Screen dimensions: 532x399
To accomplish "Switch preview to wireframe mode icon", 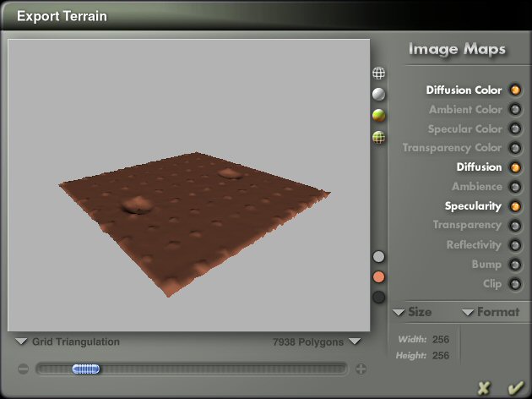I will [x=378, y=74].
